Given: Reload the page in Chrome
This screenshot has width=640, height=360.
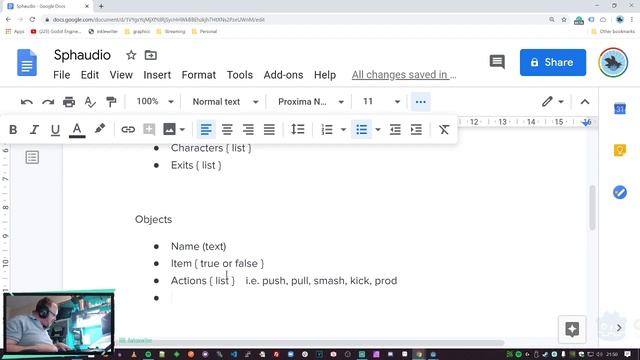Looking at the screenshot, I should pos(32,19).
